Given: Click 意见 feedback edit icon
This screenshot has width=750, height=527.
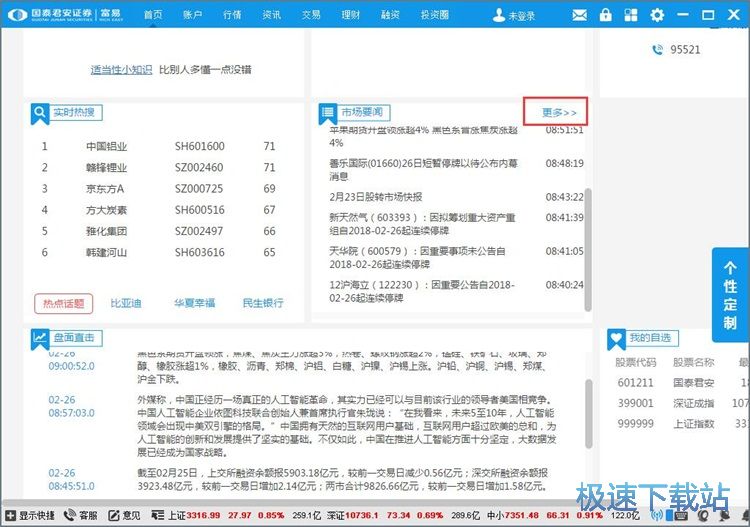Looking at the screenshot, I should pyautogui.click(x=114, y=515).
